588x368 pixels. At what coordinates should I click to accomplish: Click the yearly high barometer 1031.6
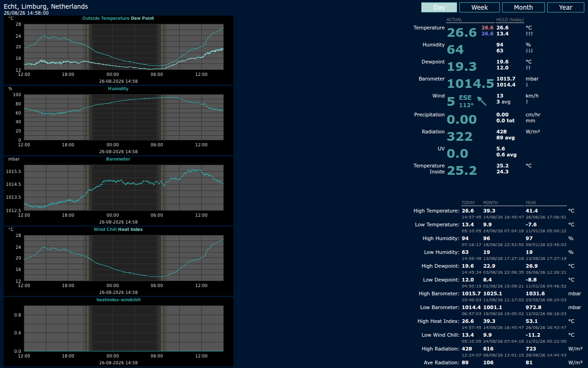click(535, 293)
